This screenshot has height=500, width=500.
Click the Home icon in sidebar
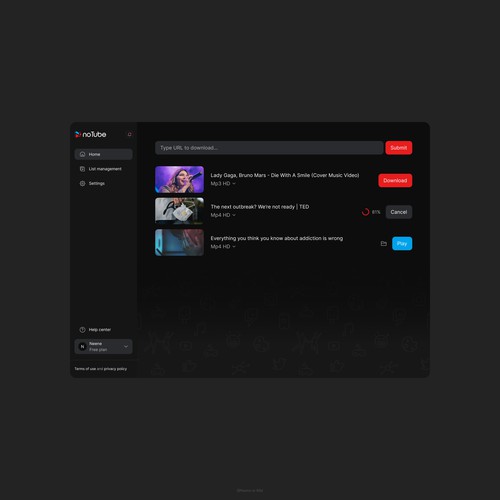[82, 154]
